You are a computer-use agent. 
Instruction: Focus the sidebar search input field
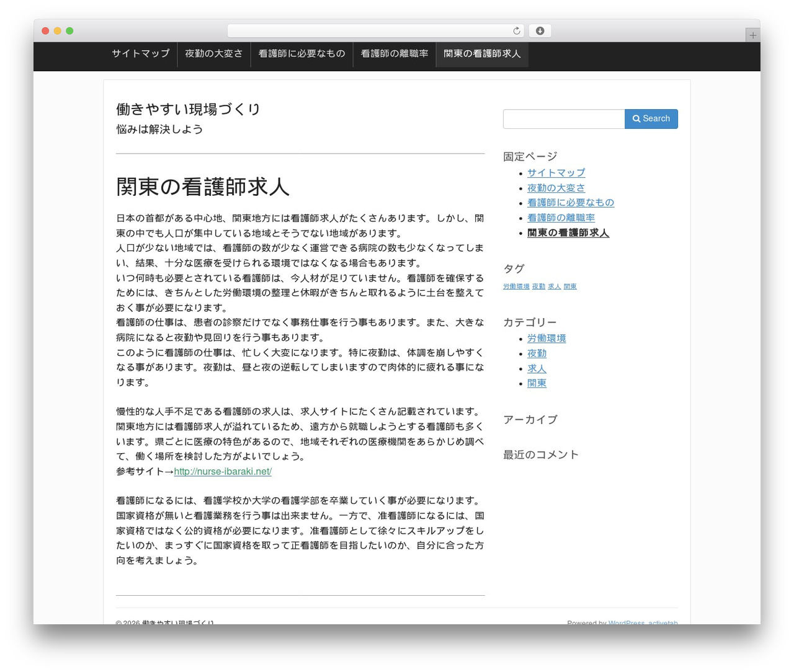(564, 119)
